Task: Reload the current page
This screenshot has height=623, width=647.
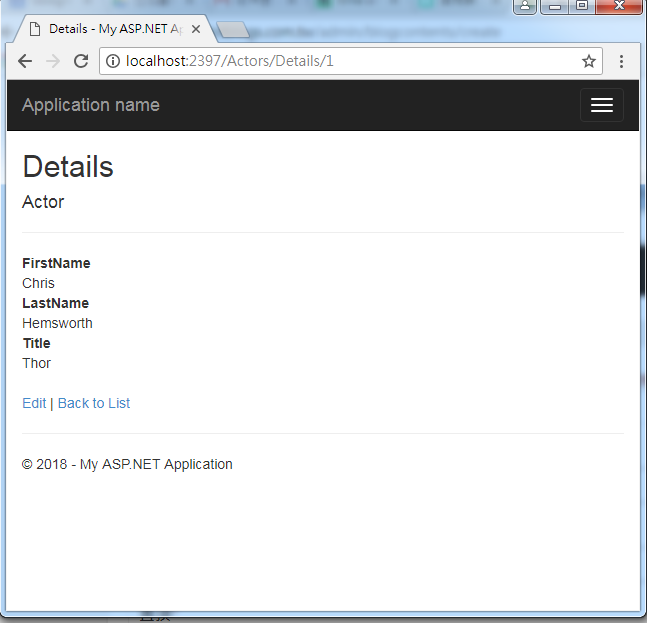Action: click(x=81, y=61)
